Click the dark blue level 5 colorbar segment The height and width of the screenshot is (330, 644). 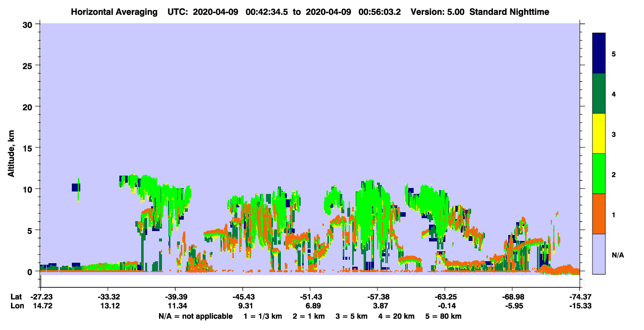599,53
